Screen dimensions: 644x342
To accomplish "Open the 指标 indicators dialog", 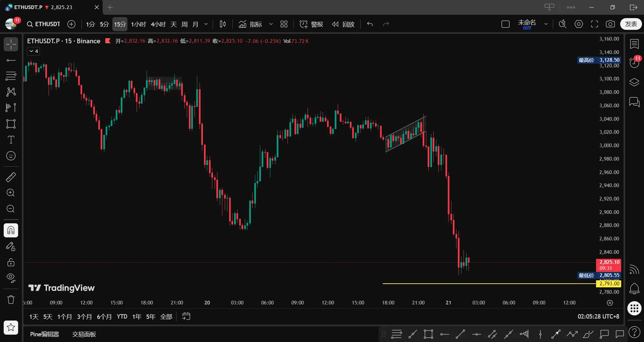I will pyautogui.click(x=250, y=24).
